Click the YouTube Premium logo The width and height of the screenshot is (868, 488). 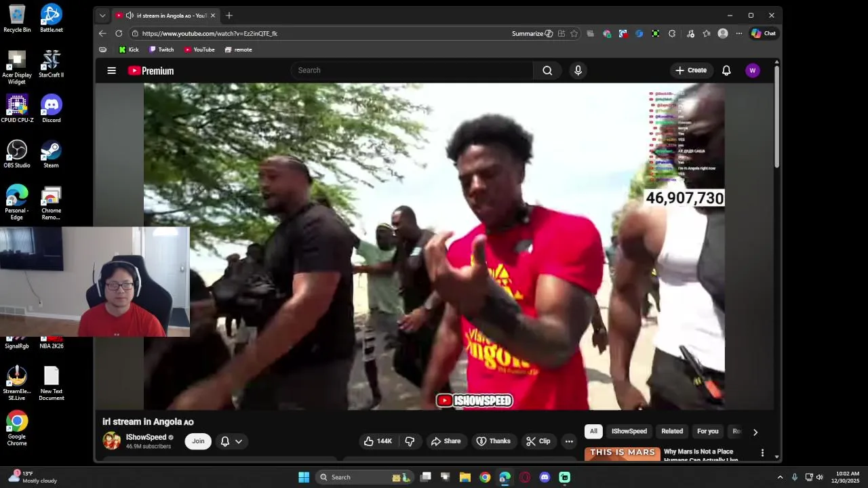click(151, 70)
